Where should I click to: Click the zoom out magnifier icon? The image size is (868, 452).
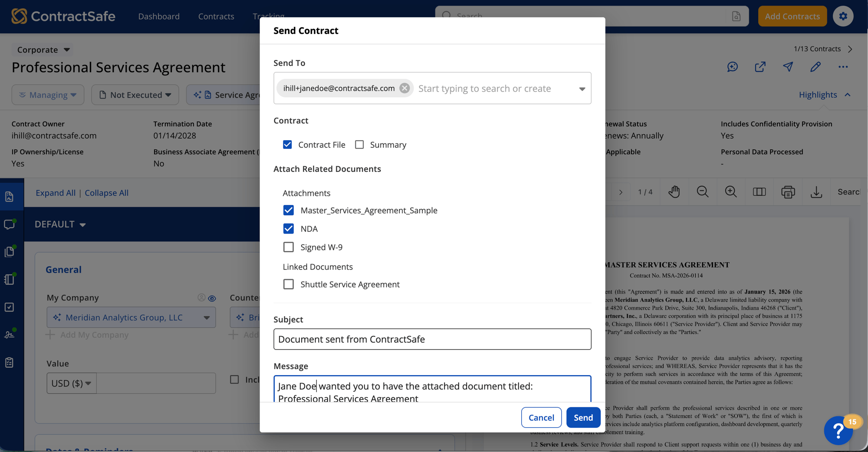point(702,192)
